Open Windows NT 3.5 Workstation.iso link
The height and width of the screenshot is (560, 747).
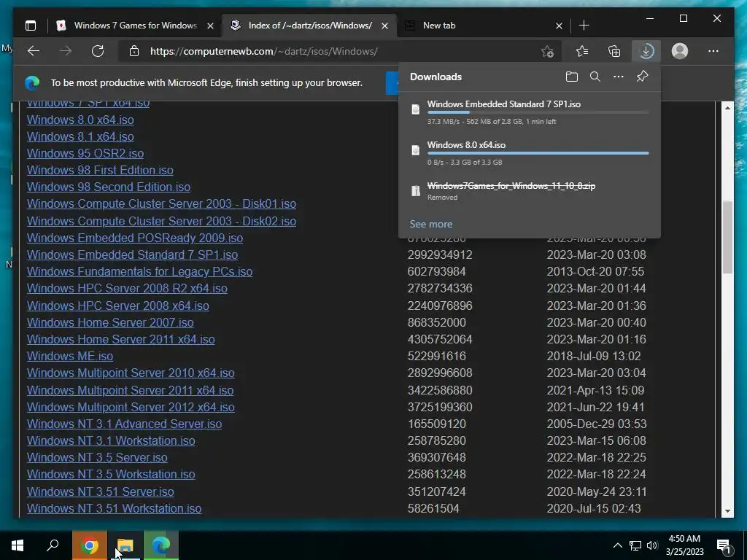click(111, 474)
